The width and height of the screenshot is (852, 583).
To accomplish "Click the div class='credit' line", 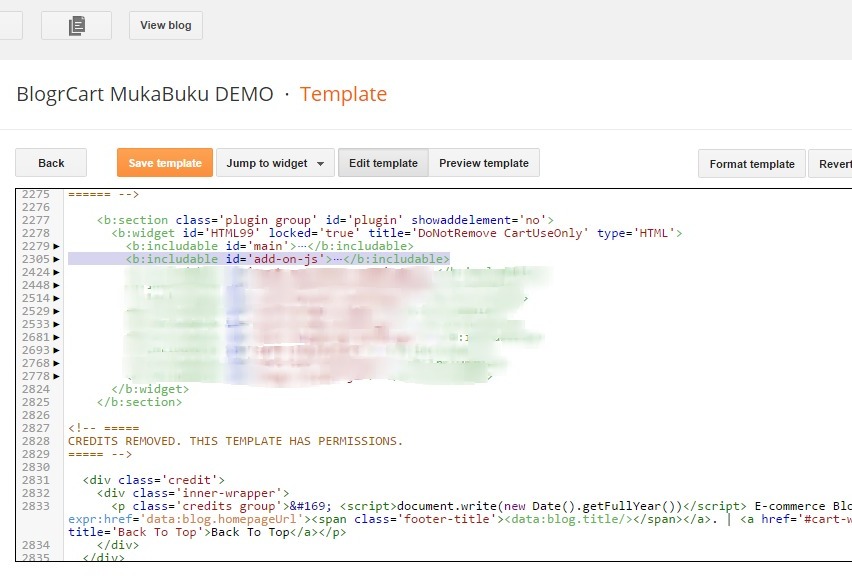I will tap(153, 480).
